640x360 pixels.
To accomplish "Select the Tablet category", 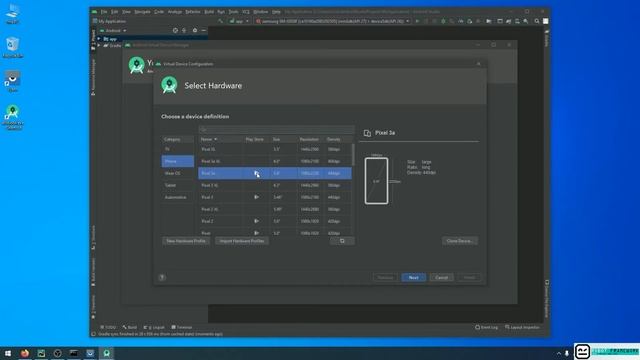I will (x=178, y=185).
